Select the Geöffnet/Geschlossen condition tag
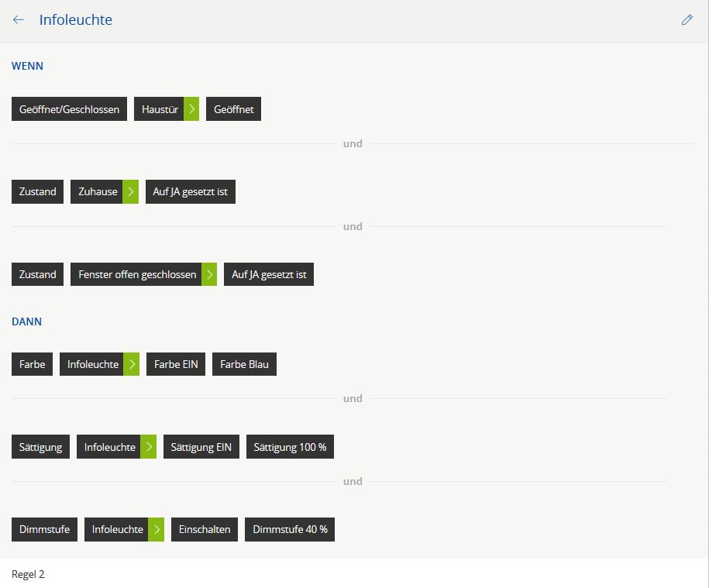The image size is (709, 588). pyautogui.click(x=69, y=109)
